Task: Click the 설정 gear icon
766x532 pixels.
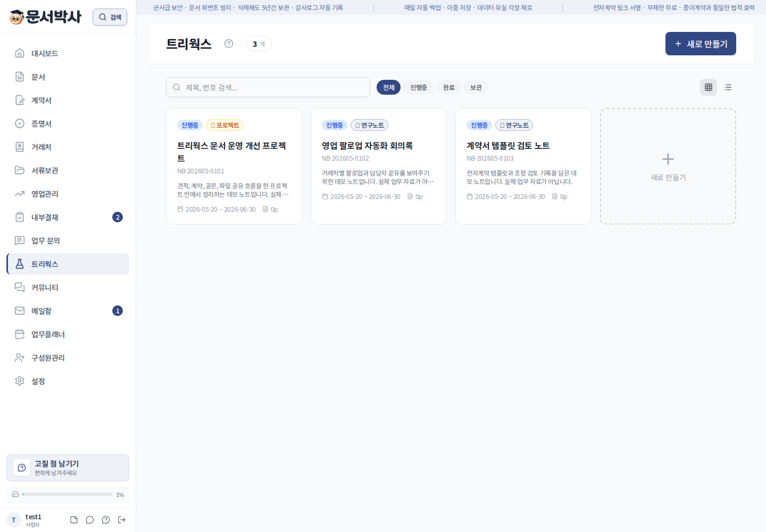Action: pyautogui.click(x=20, y=381)
